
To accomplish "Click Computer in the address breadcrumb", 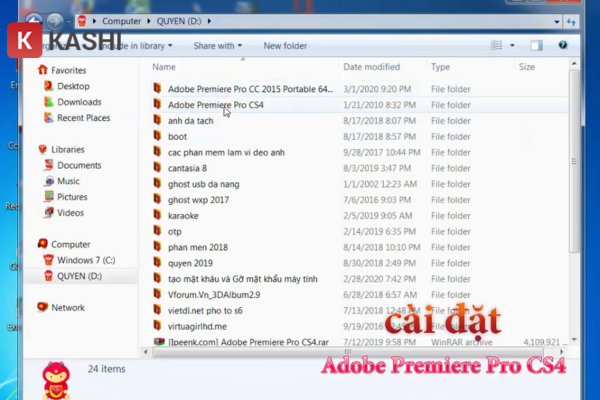I will click(x=121, y=21).
